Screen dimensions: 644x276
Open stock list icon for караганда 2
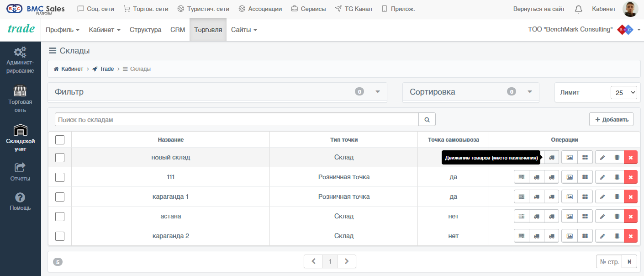522,236
